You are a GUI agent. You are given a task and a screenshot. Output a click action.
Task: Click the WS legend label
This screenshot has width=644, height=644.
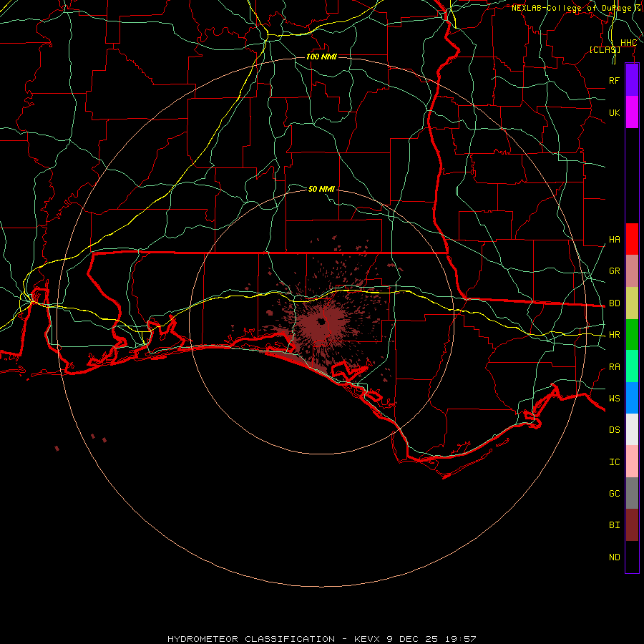(x=615, y=399)
